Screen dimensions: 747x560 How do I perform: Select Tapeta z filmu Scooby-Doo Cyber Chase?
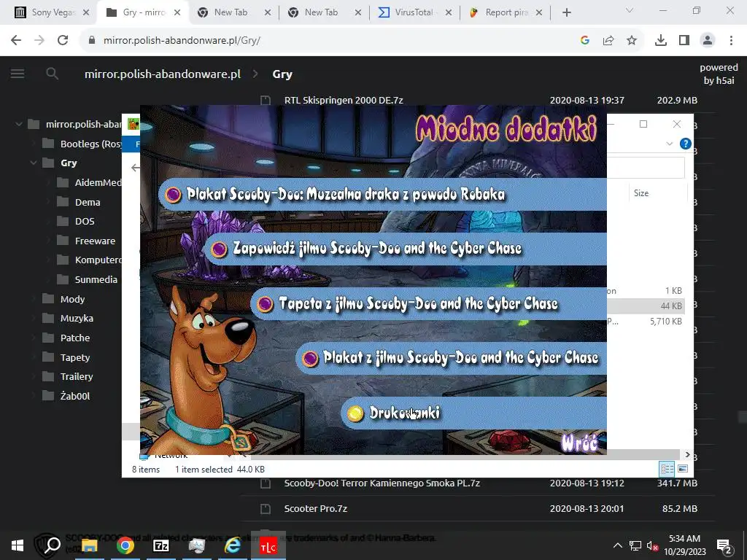pyautogui.click(x=428, y=304)
